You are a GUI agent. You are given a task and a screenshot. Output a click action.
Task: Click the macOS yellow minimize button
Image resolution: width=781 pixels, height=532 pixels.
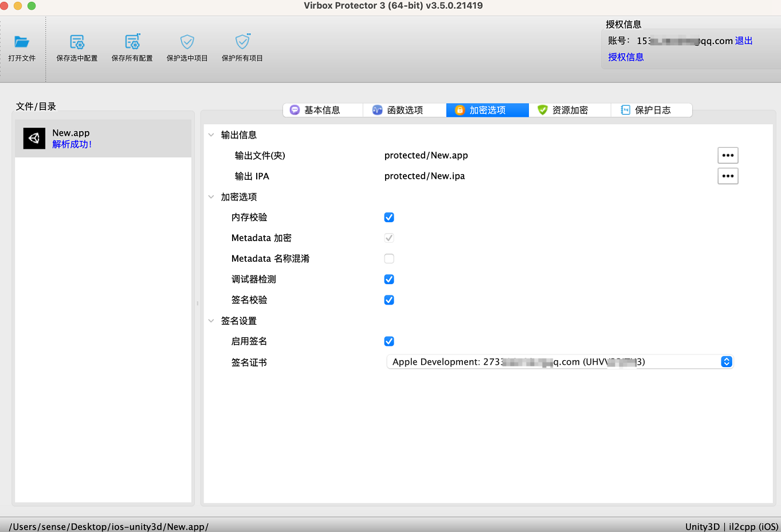click(18, 6)
